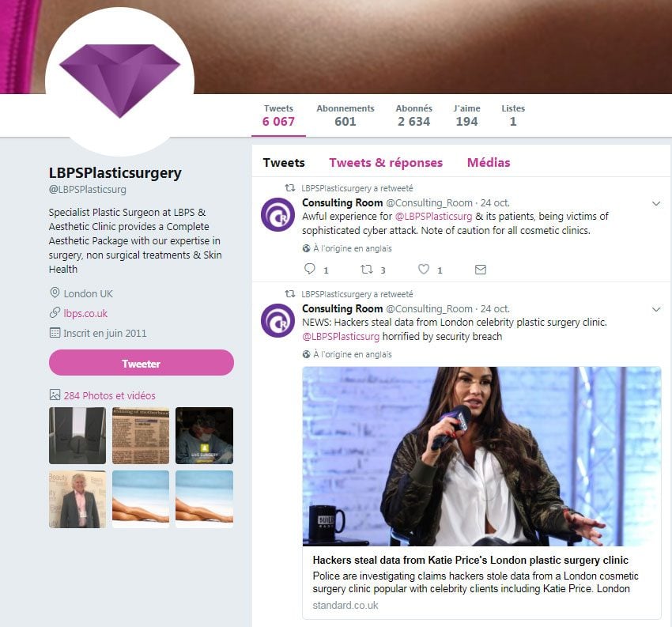The height and width of the screenshot is (627, 672).
Task: Switch to Tweets & réponses tab
Action: pos(386,163)
